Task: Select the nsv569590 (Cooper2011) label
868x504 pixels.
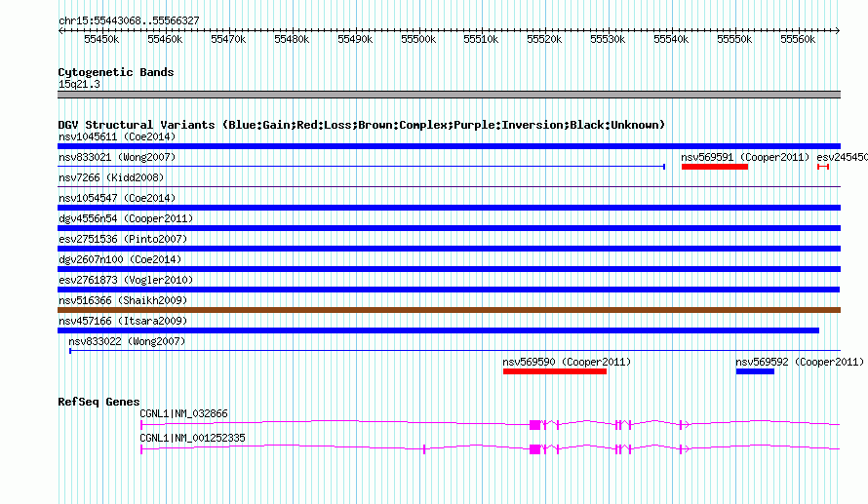Action: [x=567, y=362]
